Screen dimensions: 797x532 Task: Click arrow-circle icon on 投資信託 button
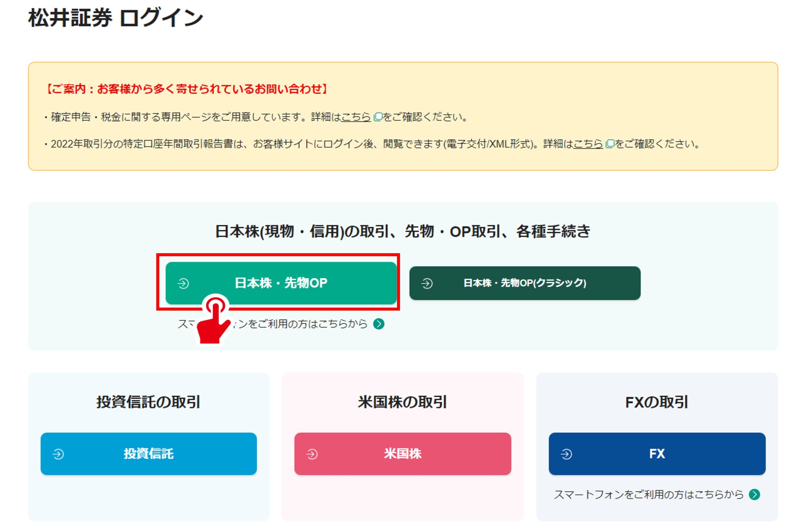point(58,454)
